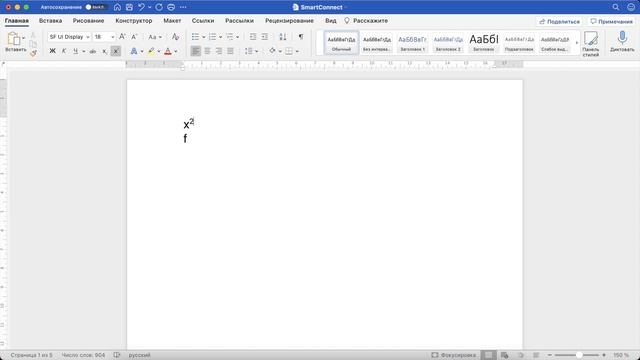Open the Ссылки tab
The height and width of the screenshot is (360, 640).
[x=203, y=21]
